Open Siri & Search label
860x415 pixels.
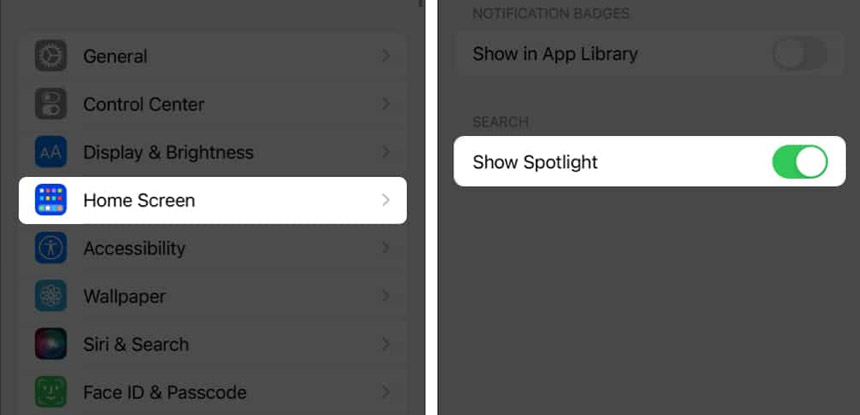point(136,344)
